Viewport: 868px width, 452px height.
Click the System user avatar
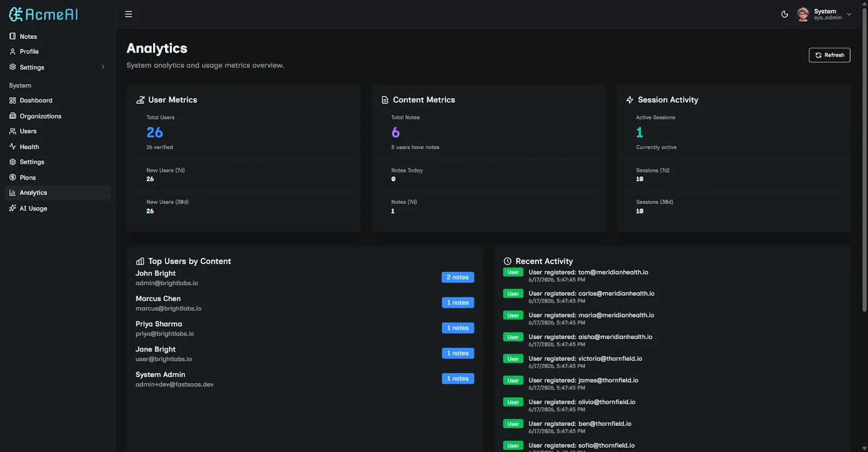pos(803,14)
